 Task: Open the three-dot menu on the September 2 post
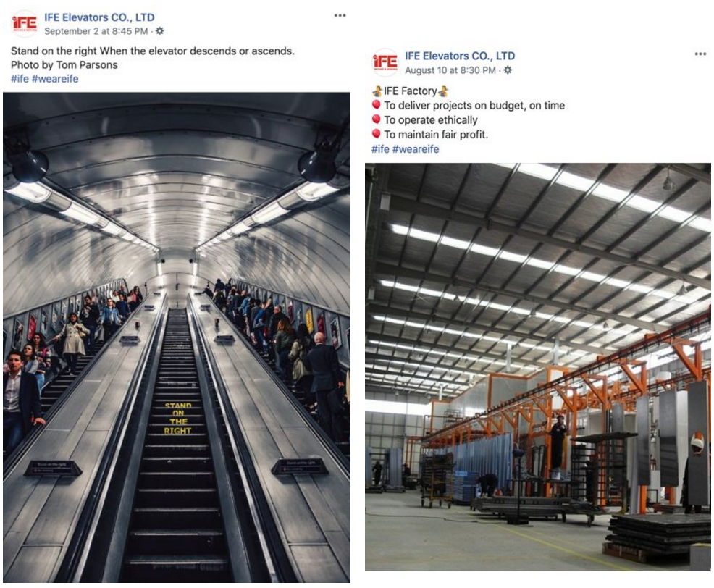pyautogui.click(x=340, y=15)
